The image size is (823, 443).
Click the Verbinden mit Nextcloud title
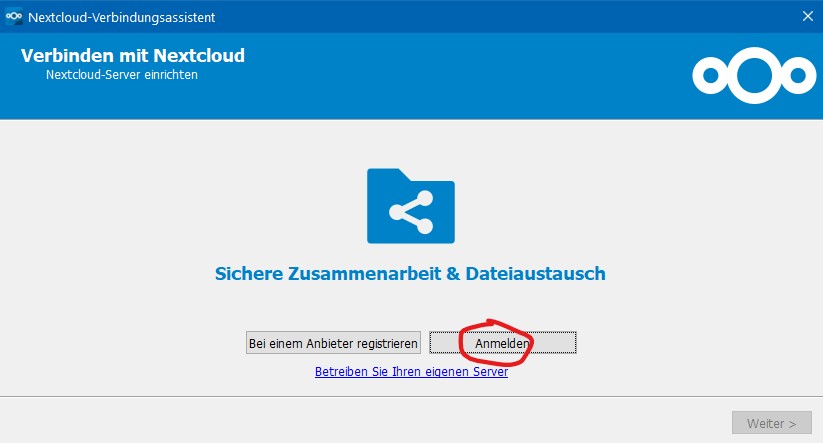point(133,56)
